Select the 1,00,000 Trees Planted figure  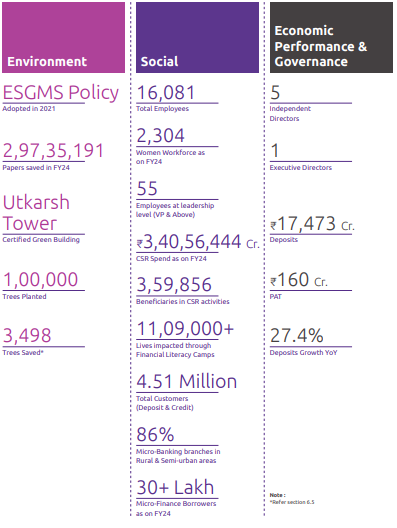click(40, 279)
